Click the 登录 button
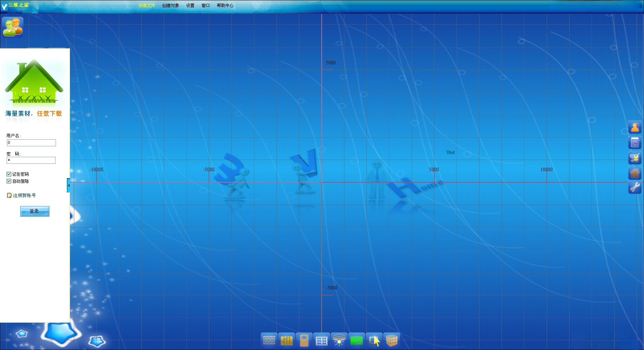This screenshot has height=350, width=644. [x=35, y=211]
